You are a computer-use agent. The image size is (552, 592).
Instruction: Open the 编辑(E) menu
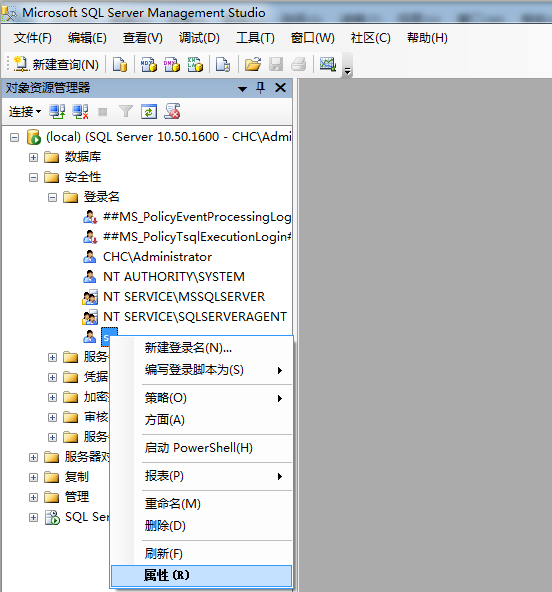pyautogui.click(x=87, y=38)
